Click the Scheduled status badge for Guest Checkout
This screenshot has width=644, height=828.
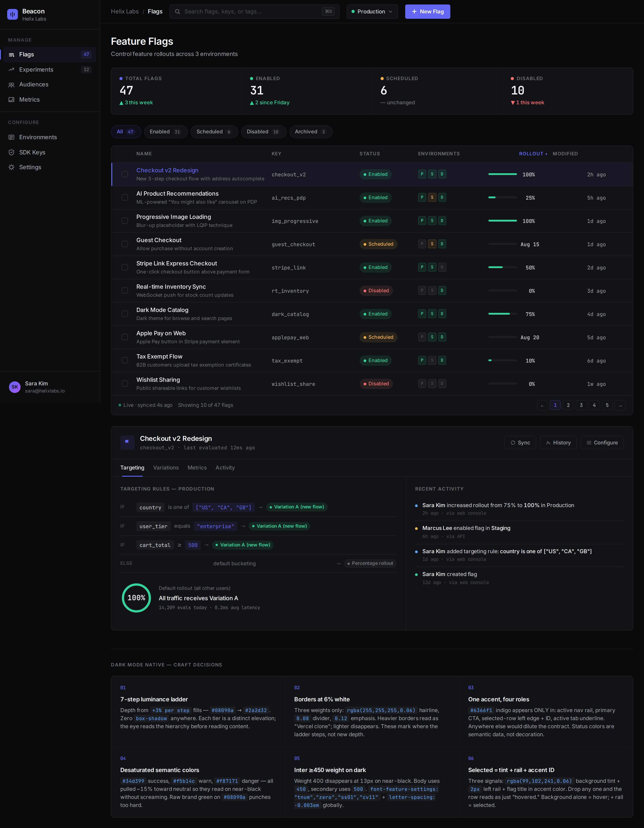coord(378,244)
